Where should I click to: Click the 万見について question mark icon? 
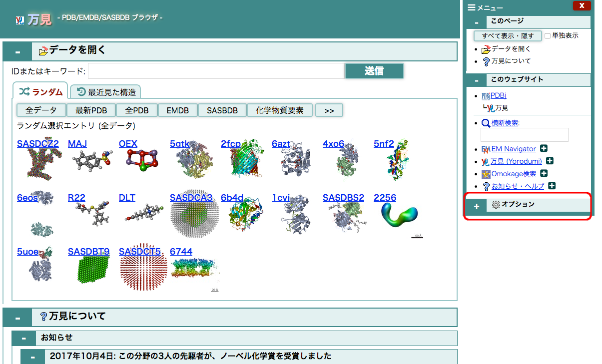pos(487,60)
